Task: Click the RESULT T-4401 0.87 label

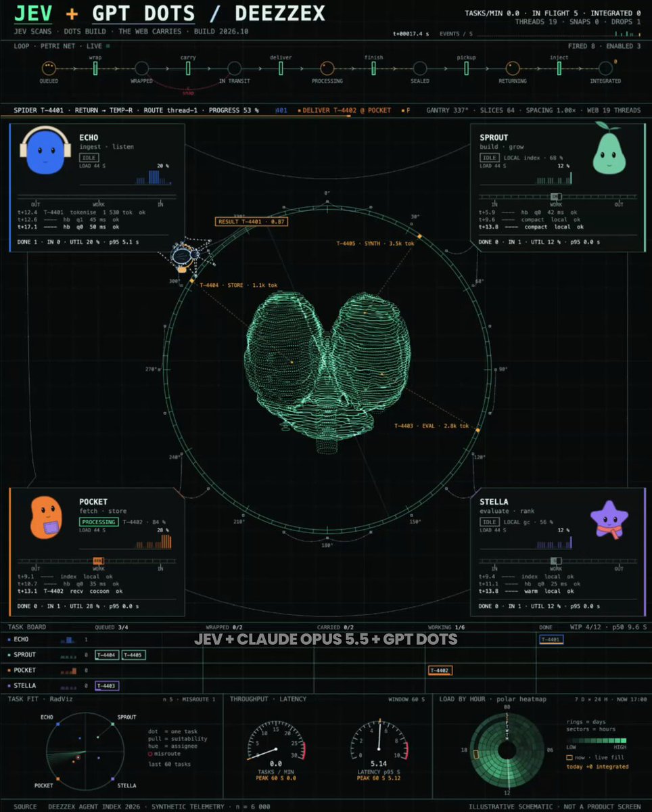Action: pyautogui.click(x=252, y=221)
